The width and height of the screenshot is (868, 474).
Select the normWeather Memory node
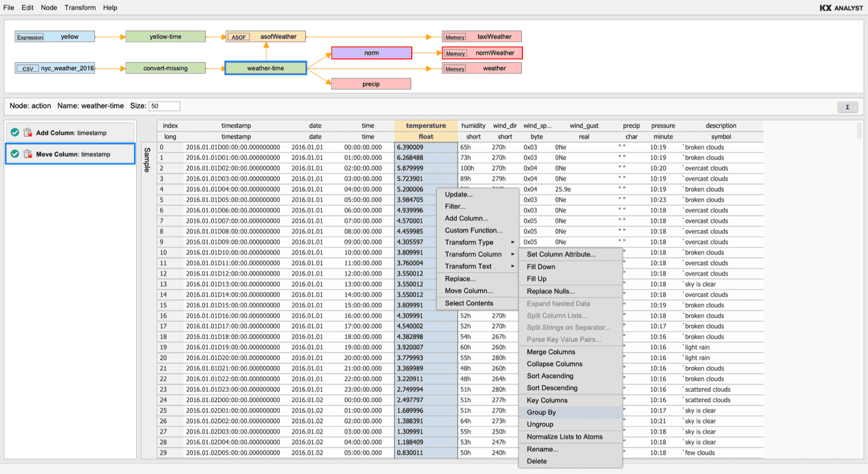click(482, 53)
